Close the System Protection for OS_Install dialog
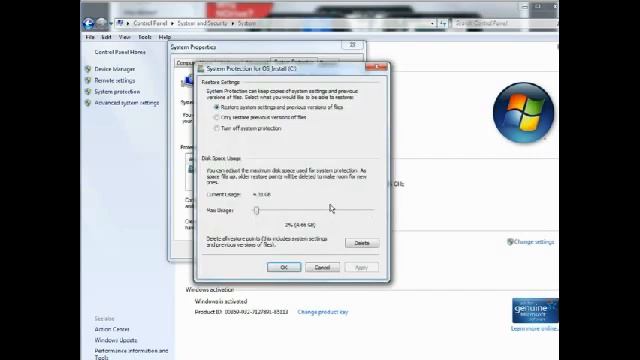 click(376, 67)
